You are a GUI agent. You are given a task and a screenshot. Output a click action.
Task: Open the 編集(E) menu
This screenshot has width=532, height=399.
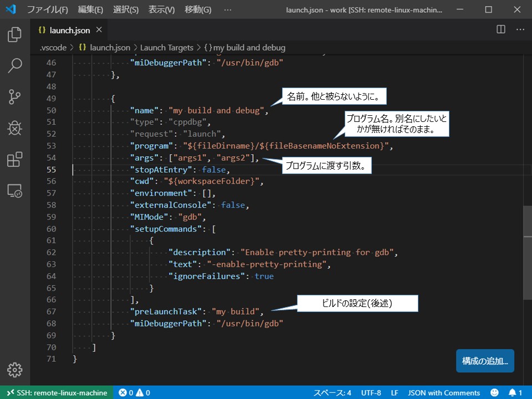[90, 9]
